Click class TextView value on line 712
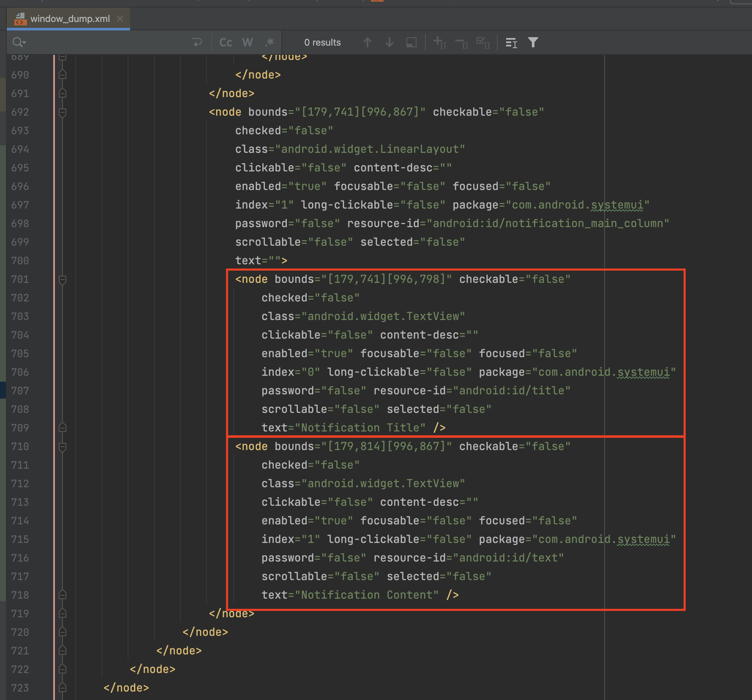 383,483
